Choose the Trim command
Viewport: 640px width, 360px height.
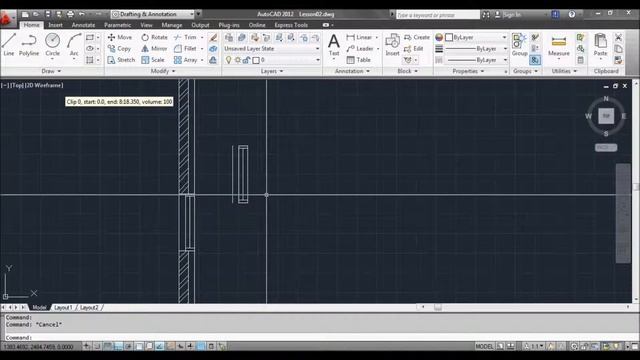185,37
